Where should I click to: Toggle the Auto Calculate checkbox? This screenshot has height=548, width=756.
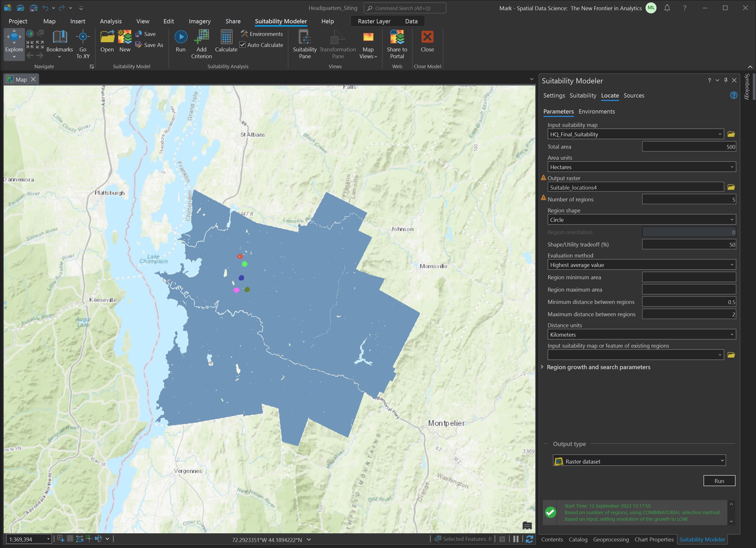[x=243, y=45]
